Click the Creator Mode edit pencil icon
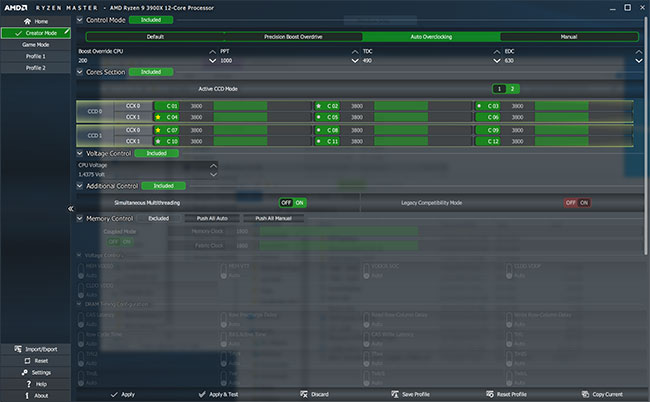Image resolution: width=650 pixels, height=402 pixels. tap(66, 31)
